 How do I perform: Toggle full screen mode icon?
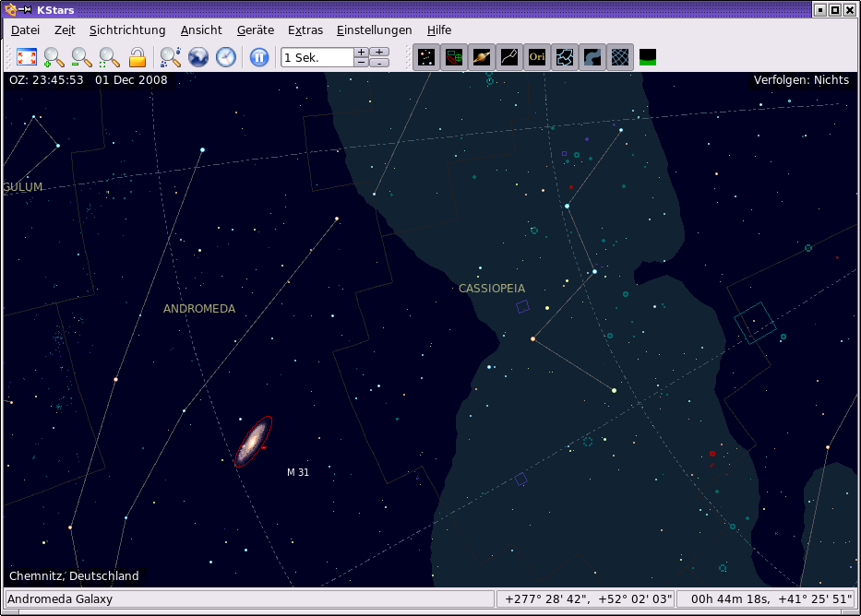[27, 57]
